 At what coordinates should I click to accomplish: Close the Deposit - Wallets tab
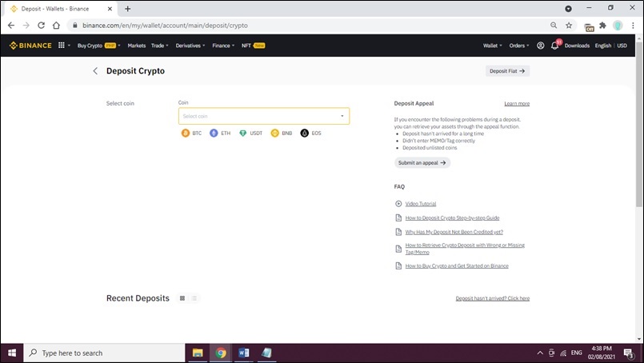110,9
